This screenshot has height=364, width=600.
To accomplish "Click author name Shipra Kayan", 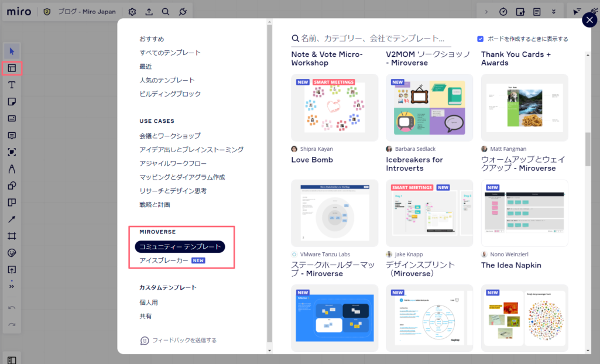I will (316, 149).
